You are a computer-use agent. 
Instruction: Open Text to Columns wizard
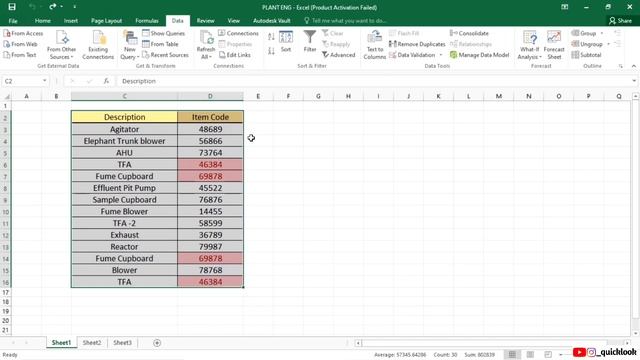[374, 45]
